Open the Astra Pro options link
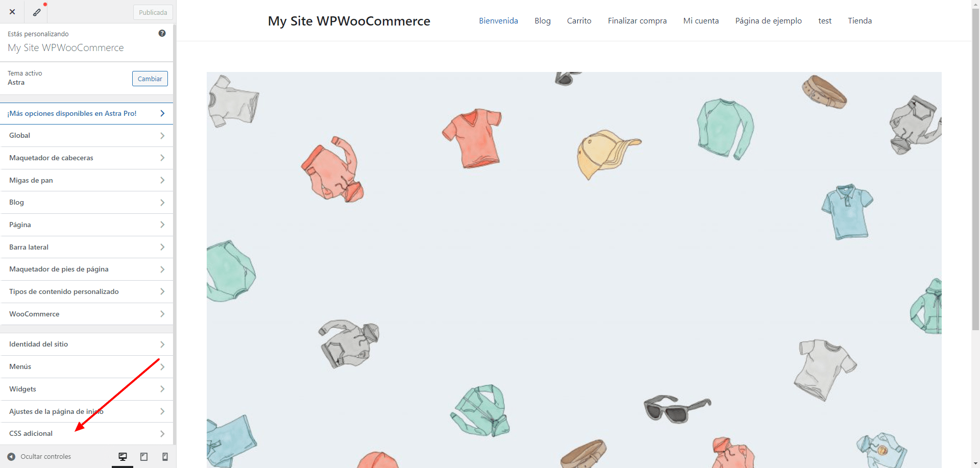980x468 pixels. 87,113
